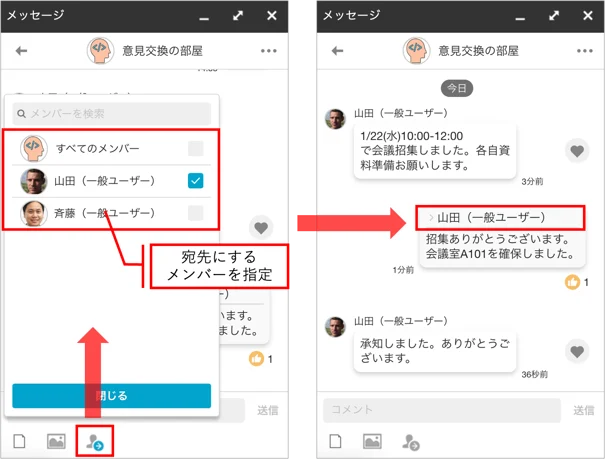Expand the 山田（一般ユーザー） recipient chevron
Screen dimensions: 605x459
point(431,218)
